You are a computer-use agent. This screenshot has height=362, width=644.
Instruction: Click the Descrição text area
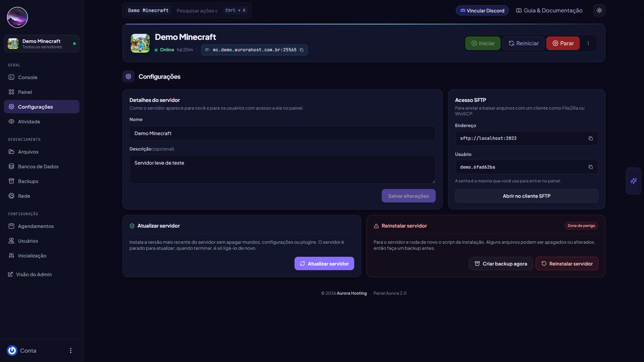point(282,169)
